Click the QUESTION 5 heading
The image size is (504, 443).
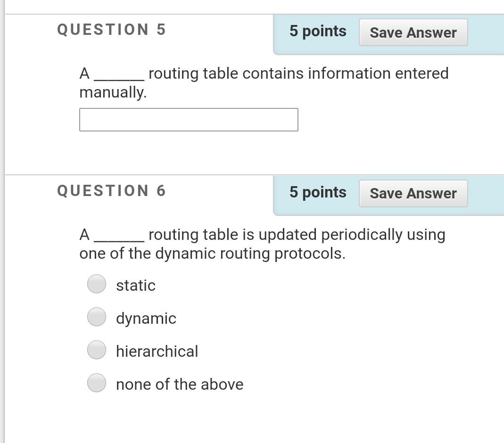[111, 29]
